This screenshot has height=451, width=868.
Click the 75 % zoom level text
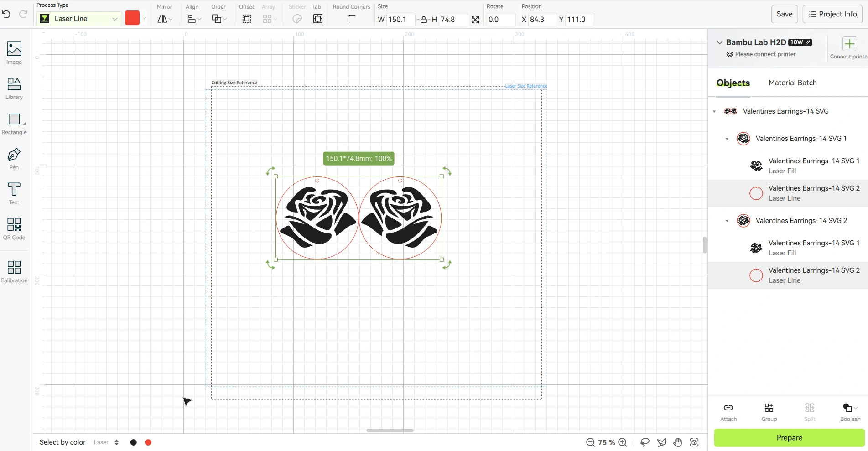pyautogui.click(x=606, y=442)
